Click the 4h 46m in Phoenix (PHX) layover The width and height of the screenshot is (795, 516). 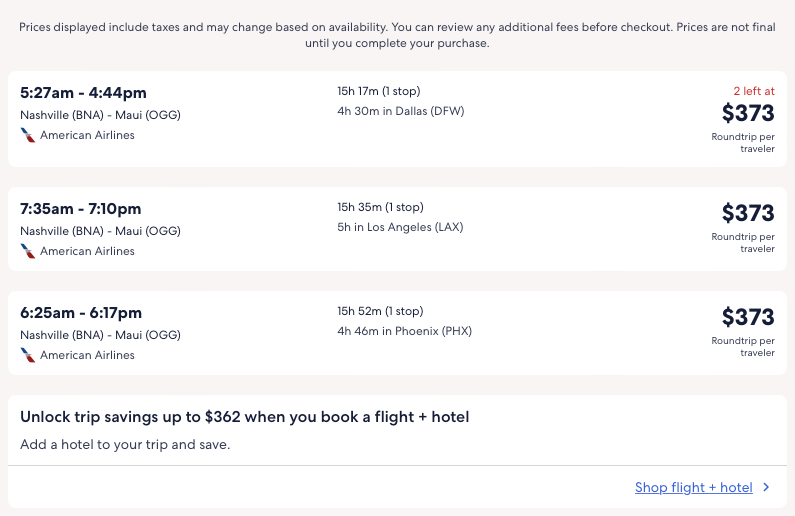[x=404, y=331]
